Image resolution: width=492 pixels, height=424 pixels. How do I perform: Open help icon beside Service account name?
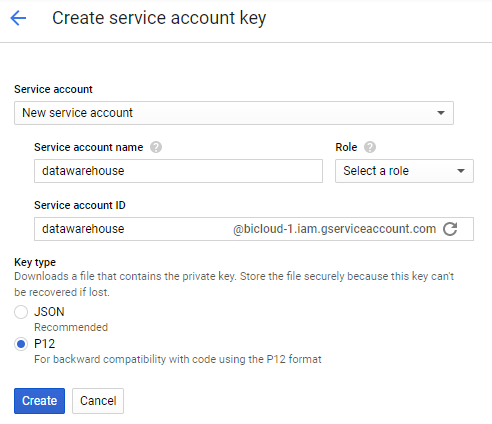pos(156,147)
